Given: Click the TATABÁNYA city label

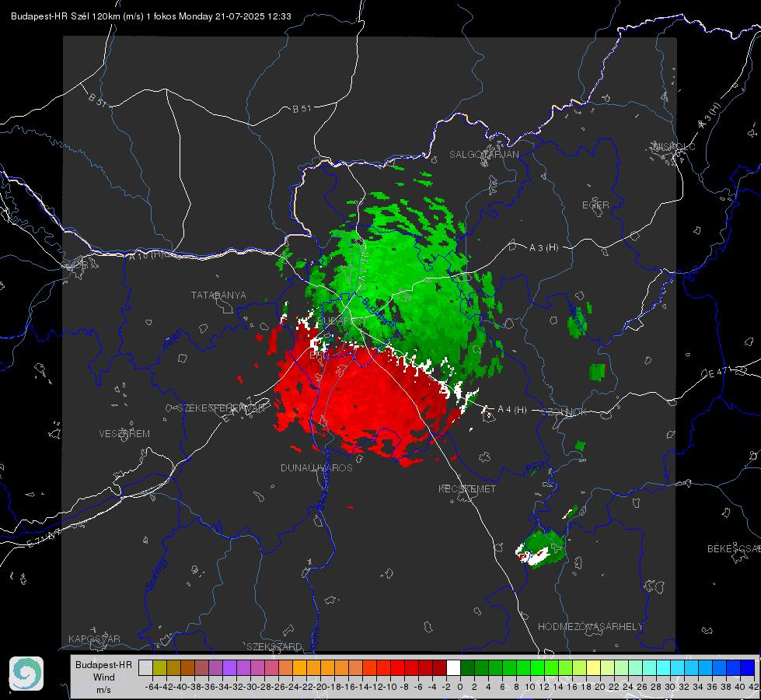Looking at the screenshot, I should click(x=218, y=295).
